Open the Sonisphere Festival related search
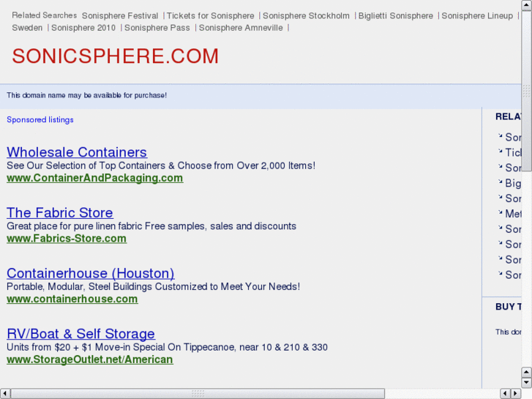This screenshot has height=399, width=532. point(120,16)
